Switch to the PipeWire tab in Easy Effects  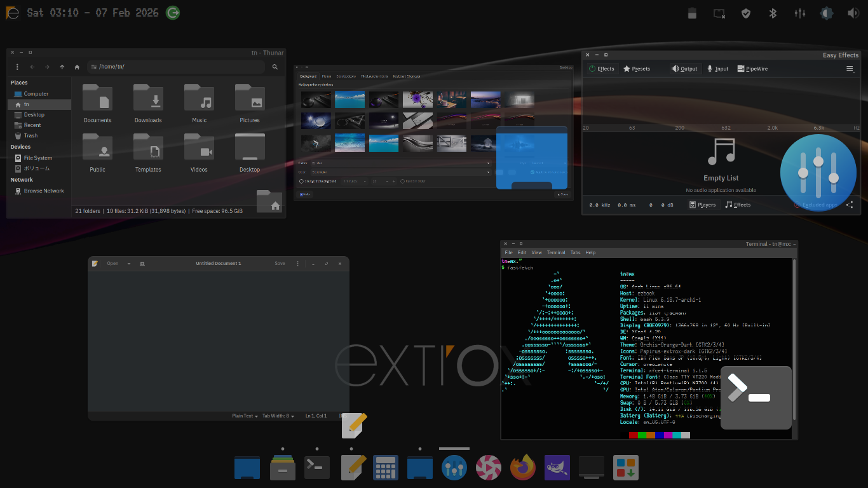click(752, 69)
